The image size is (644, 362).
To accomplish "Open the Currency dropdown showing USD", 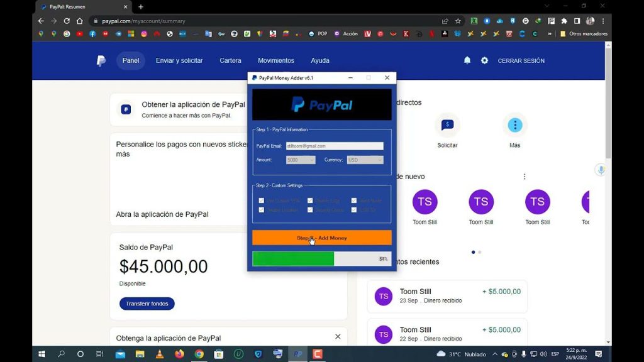I will (365, 160).
